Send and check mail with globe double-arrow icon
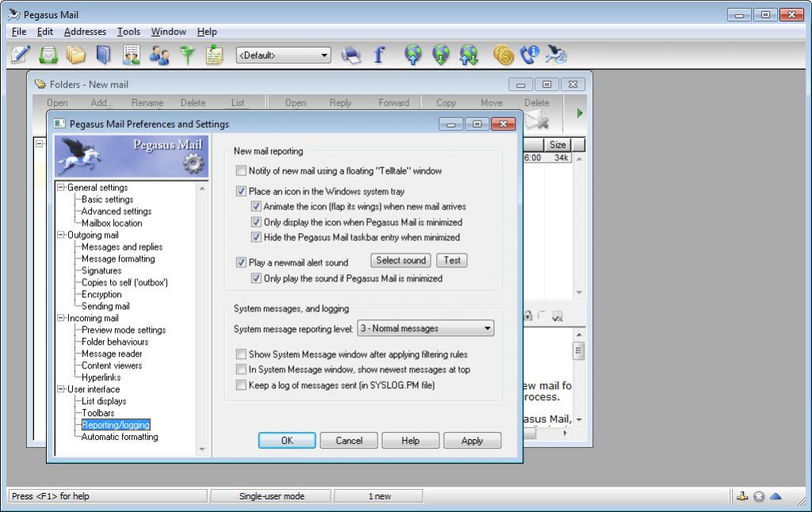 469,55
